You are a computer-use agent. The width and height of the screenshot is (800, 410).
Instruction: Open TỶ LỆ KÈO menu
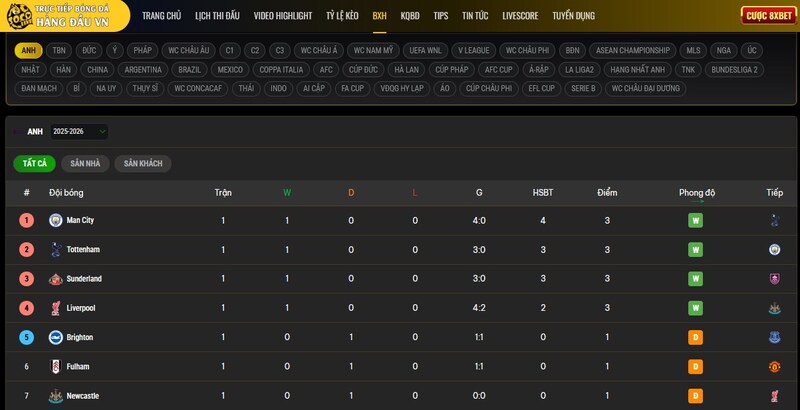point(342,16)
